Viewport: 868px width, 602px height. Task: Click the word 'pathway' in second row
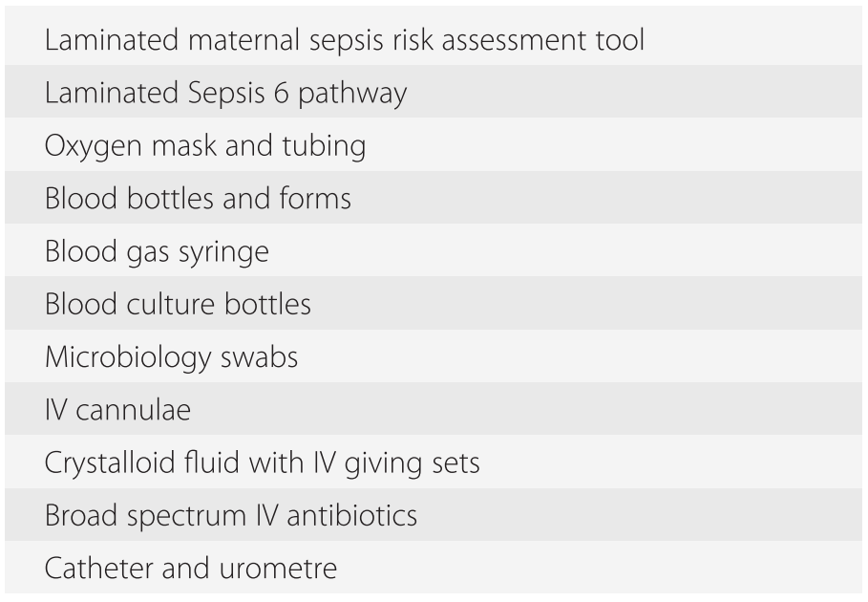pyautogui.click(x=358, y=94)
